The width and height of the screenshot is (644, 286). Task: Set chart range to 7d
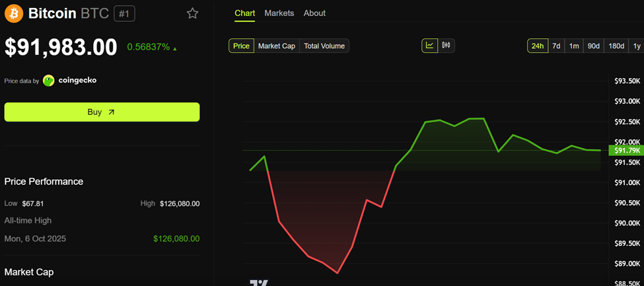pyautogui.click(x=556, y=46)
